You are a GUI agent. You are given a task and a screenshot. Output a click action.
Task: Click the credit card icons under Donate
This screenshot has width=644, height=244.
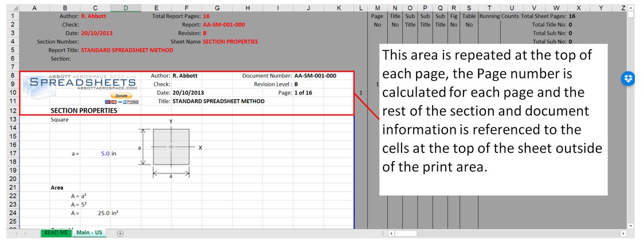pyautogui.click(x=125, y=101)
